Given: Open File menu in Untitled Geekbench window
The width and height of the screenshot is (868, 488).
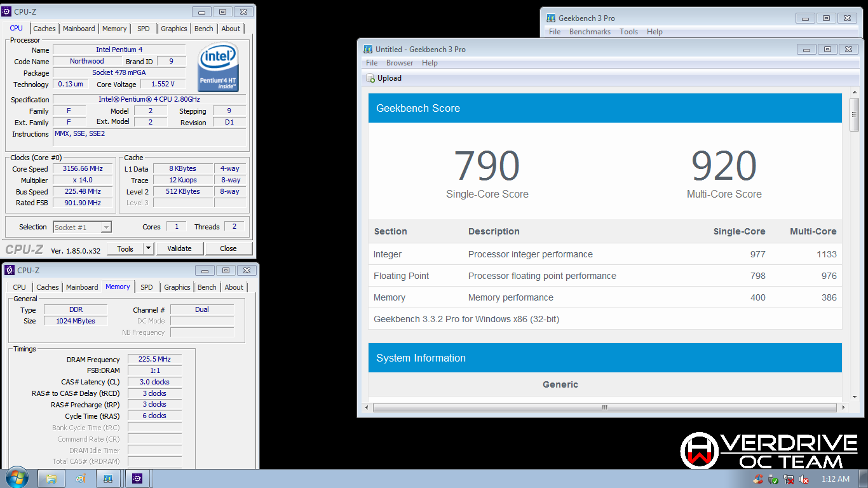Looking at the screenshot, I should [x=372, y=63].
